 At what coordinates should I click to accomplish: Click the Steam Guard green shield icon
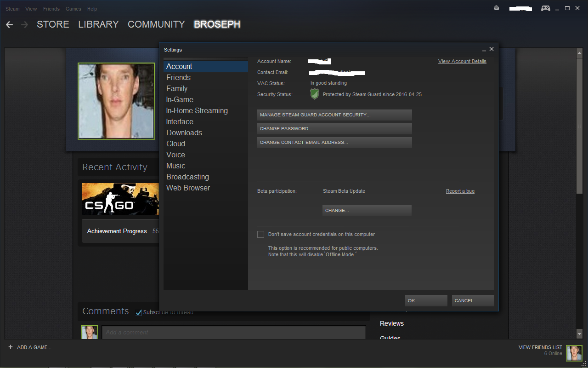click(315, 94)
